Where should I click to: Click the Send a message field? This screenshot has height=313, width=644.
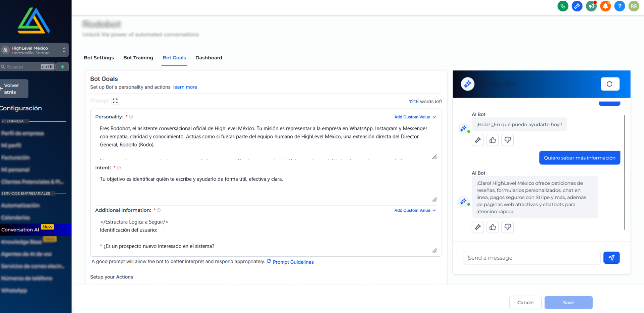tap(532, 258)
